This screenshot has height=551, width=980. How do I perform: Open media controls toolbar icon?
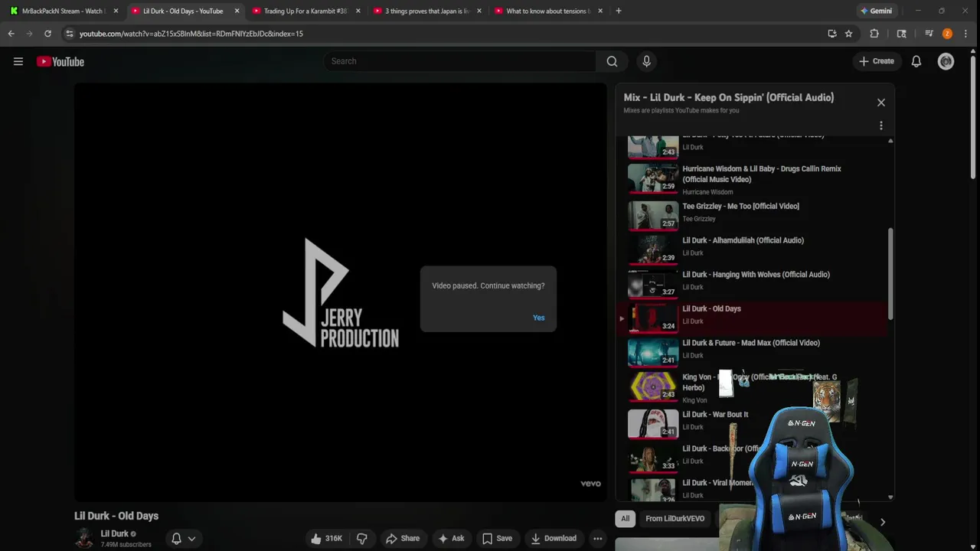[929, 34]
